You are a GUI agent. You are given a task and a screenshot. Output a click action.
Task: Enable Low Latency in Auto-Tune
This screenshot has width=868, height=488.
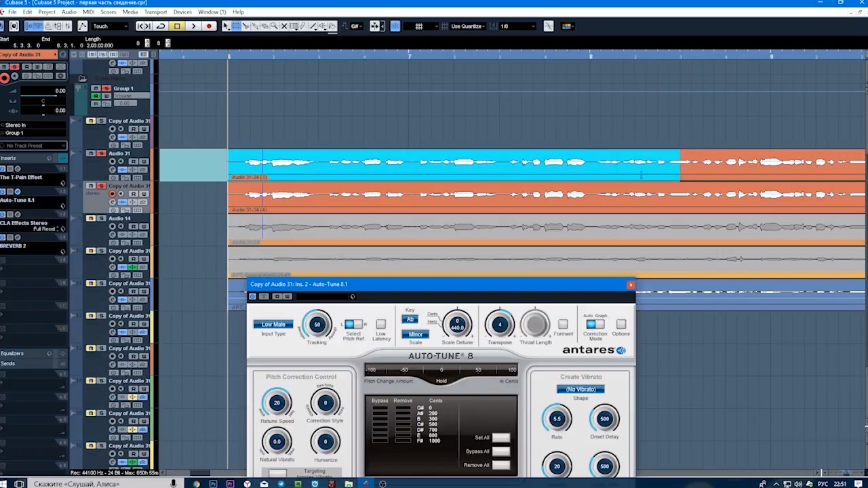pos(381,325)
